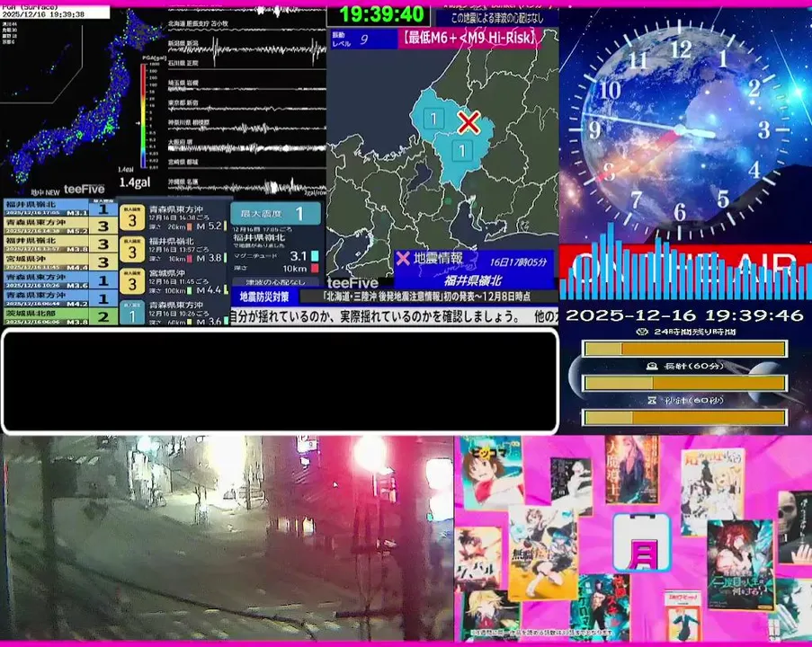Click intensity 1 marker left of epicenter X

tap(433, 119)
